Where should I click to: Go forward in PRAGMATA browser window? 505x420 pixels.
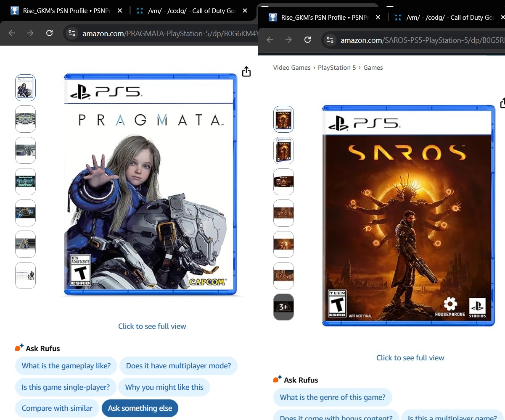(30, 33)
